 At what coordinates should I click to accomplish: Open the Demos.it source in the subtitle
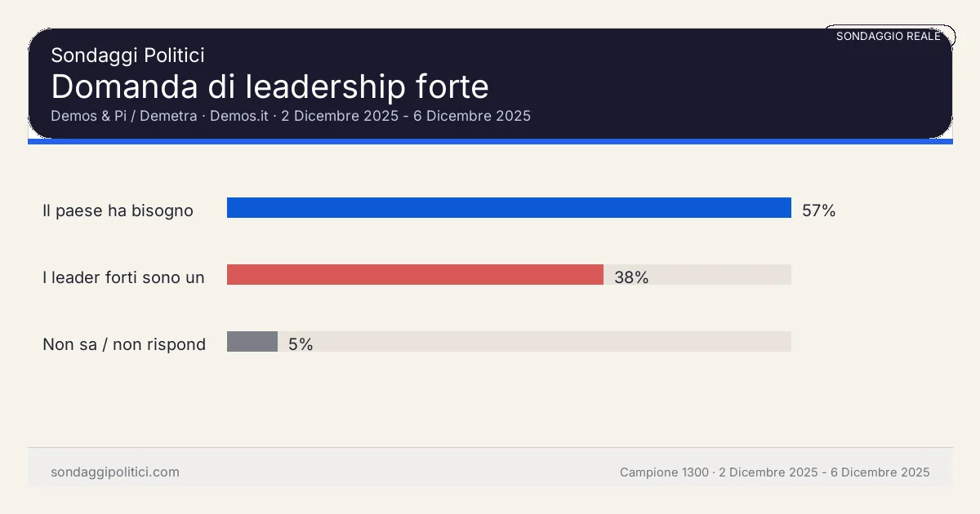(239, 116)
